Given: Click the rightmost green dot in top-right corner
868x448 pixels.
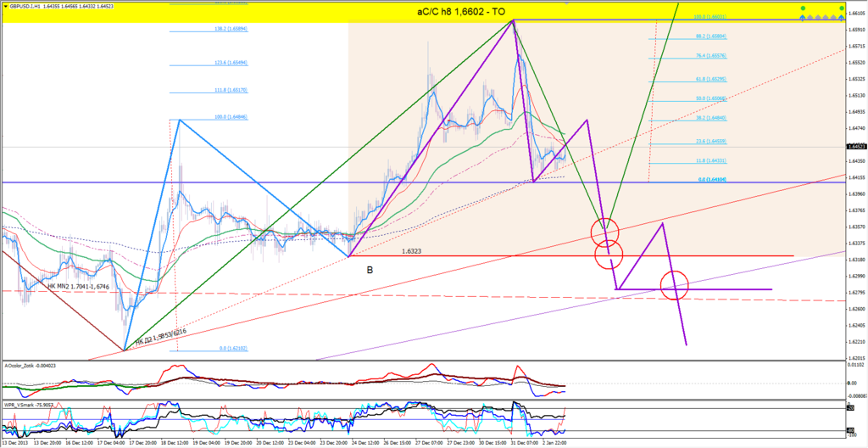Looking at the screenshot, I should [x=841, y=8].
